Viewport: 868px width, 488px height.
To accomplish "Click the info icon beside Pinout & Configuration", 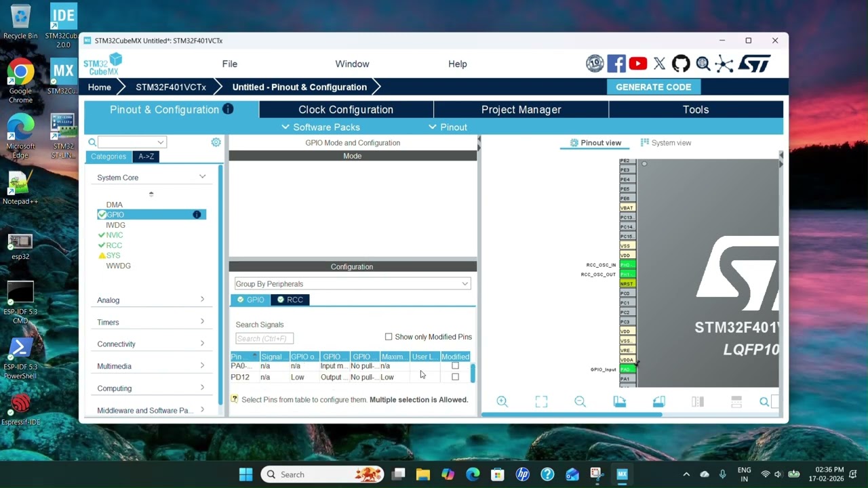I will [228, 109].
